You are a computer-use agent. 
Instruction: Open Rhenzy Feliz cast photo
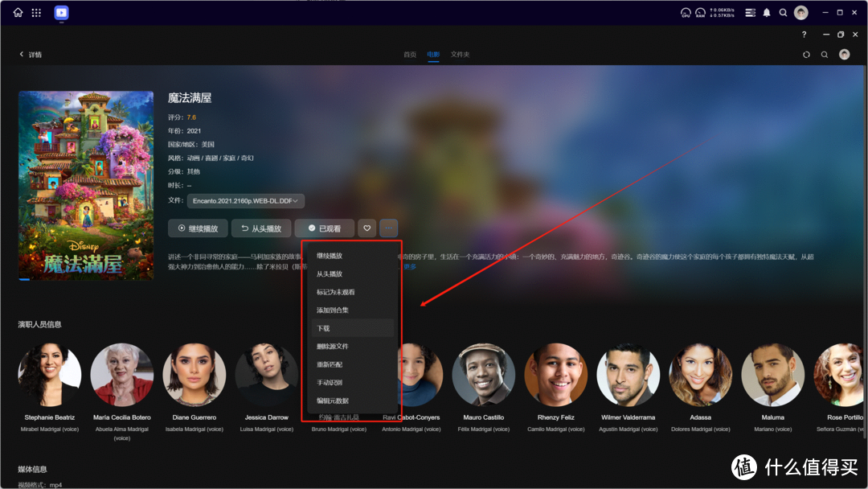point(556,375)
